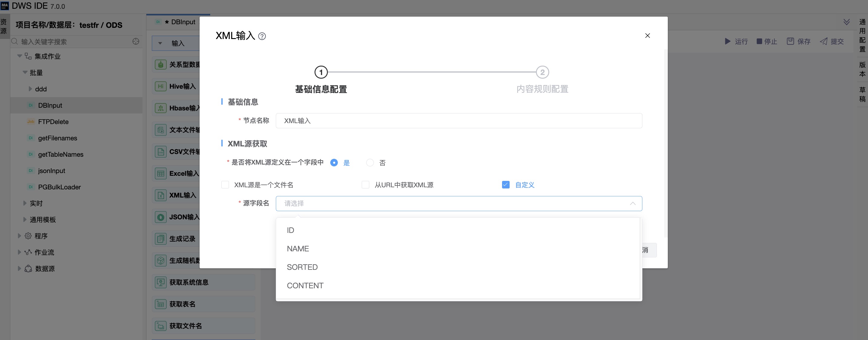Image resolution: width=868 pixels, height=340 pixels.
Task: Click the 保存 save icon in toolbar
Action: point(790,41)
